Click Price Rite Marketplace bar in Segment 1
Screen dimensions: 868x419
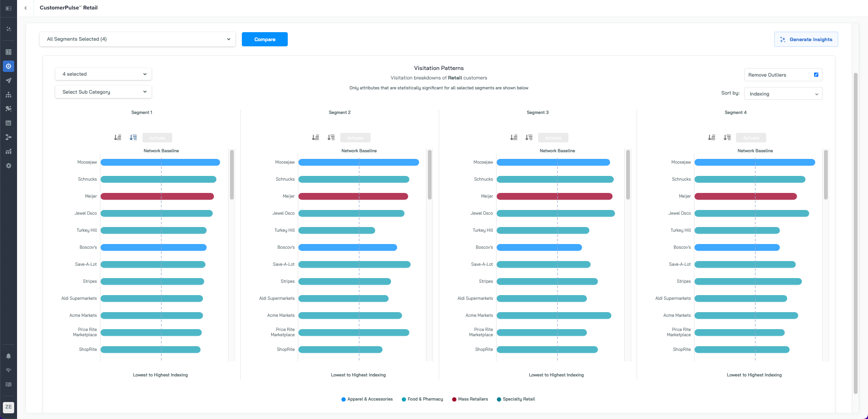pyautogui.click(x=151, y=332)
